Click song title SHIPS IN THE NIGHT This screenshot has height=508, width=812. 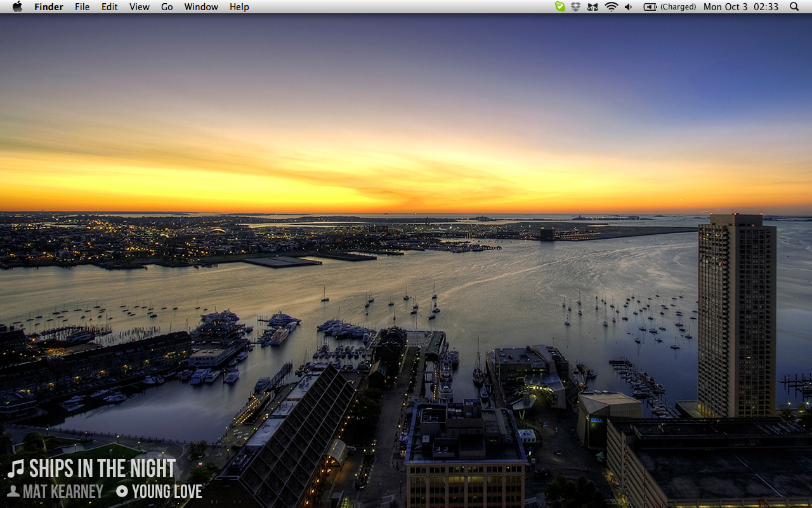point(102,469)
